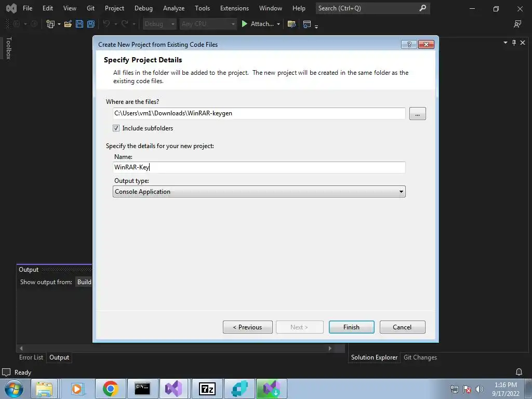This screenshot has width=532, height=399.
Task: Expand toolbar overflow options arrow
Action: 316,26
